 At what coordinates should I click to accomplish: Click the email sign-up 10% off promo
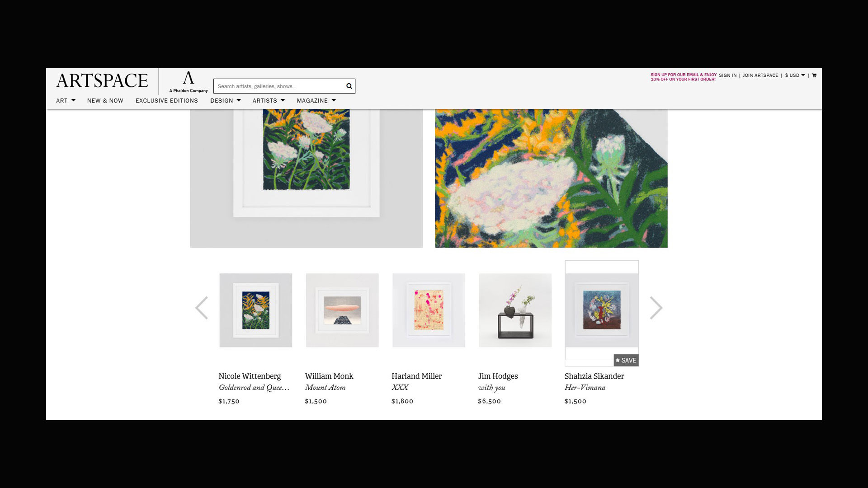click(x=684, y=77)
